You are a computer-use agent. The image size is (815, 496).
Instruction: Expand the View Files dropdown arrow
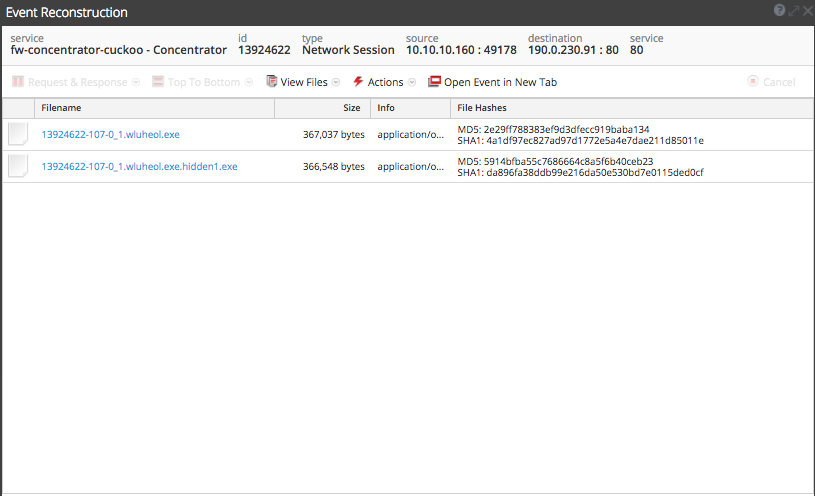(x=336, y=82)
